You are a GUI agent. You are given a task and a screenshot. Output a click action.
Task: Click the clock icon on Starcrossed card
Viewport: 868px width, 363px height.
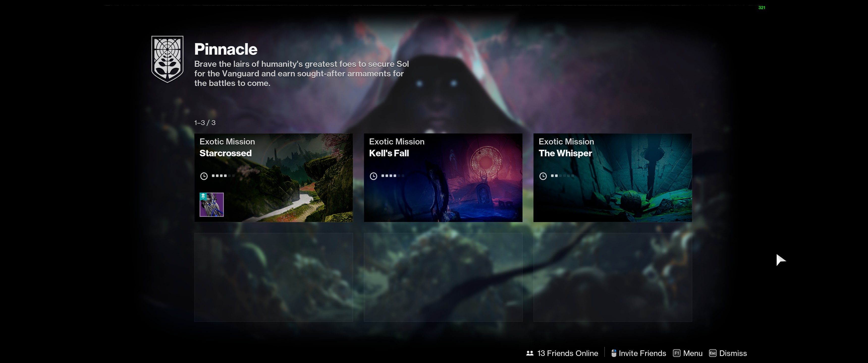204,176
